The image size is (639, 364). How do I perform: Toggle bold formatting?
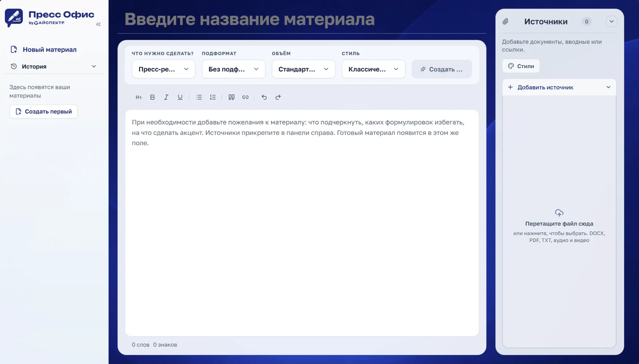(x=152, y=97)
